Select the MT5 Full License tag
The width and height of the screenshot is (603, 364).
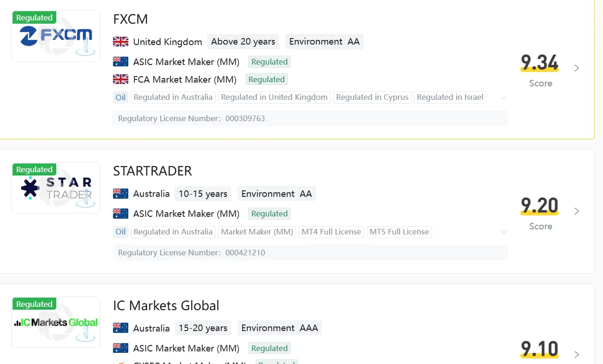399,232
